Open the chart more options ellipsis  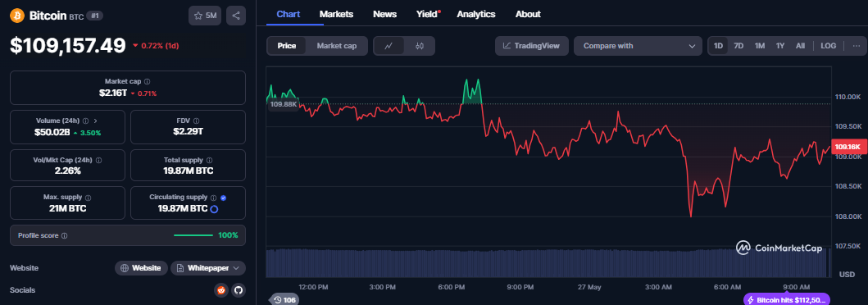(857, 46)
